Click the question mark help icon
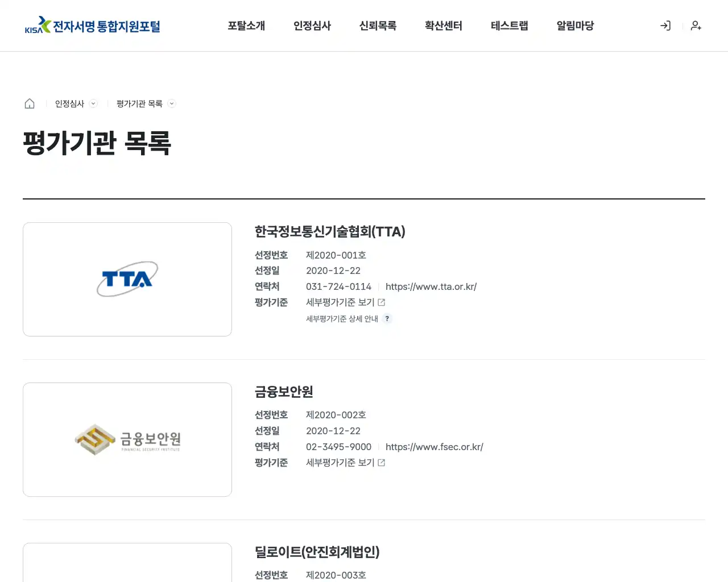The width and height of the screenshot is (728, 582). point(387,319)
